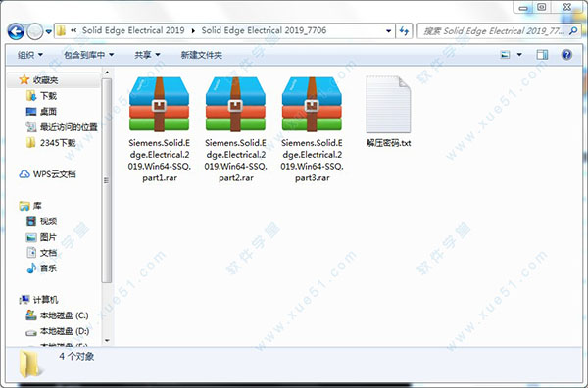This screenshot has width=588, height=388.
Task: Open the 共享 menu
Action: [x=147, y=55]
